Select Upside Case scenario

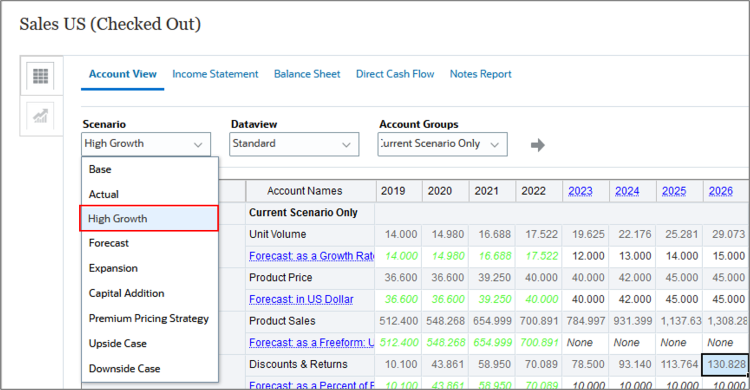click(x=150, y=344)
